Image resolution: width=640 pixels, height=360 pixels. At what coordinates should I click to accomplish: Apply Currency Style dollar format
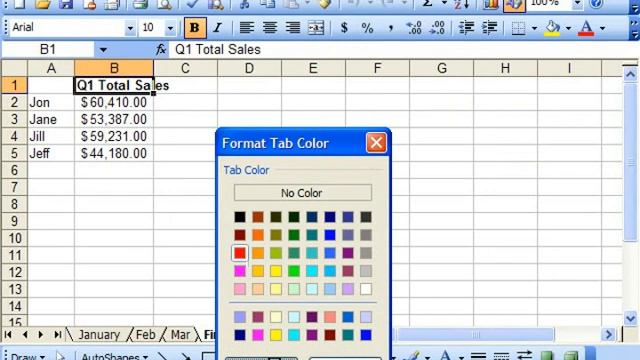pos(344,28)
